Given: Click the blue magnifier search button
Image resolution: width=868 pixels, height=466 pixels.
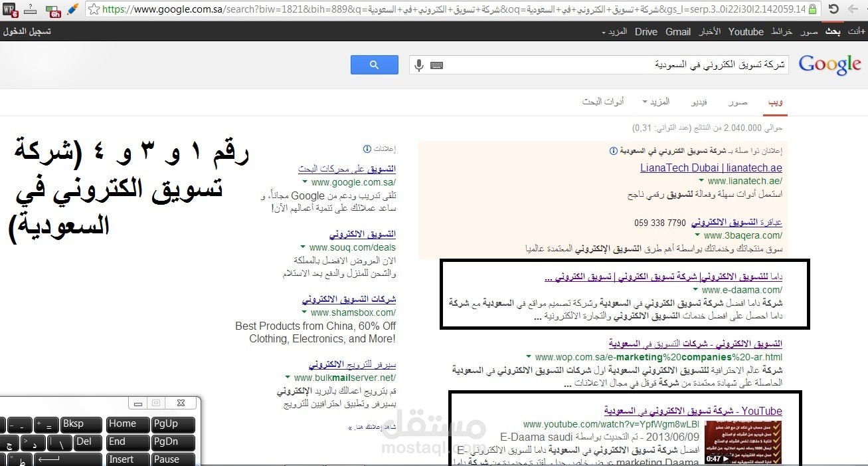Looking at the screenshot, I should pos(375,64).
